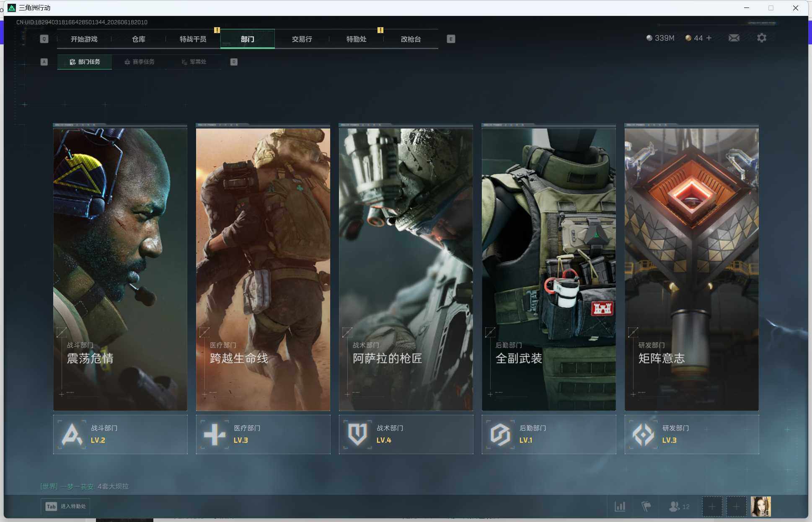Open the player avatar profile
This screenshot has width=812, height=522.
(761, 507)
